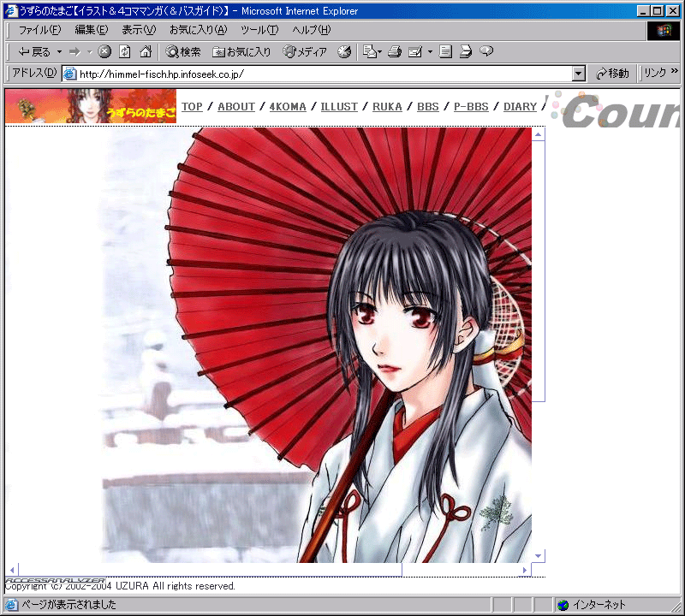Click the frame's scroll left arrow
The image size is (685, 616).
click(x=12, y=570)
